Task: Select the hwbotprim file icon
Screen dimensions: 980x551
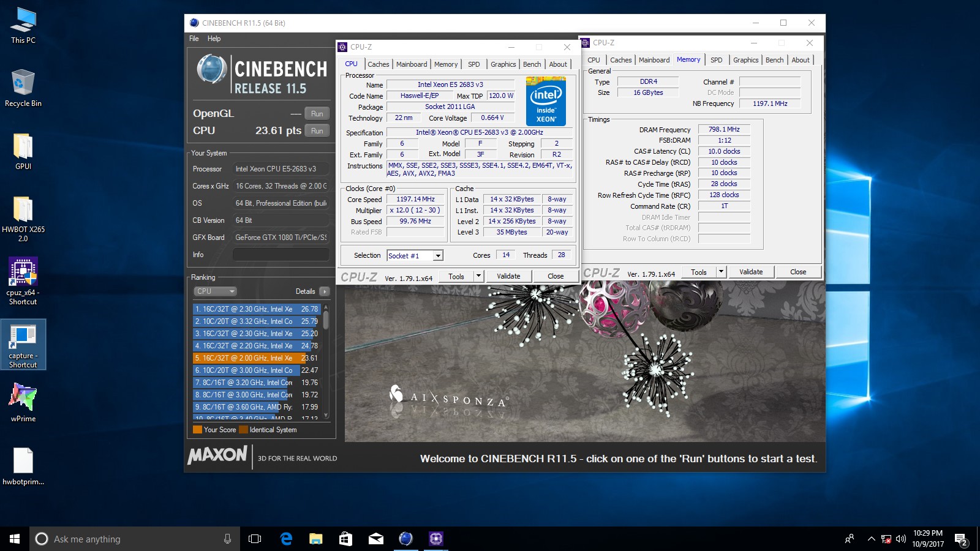Action: click(x=23, y=467)
